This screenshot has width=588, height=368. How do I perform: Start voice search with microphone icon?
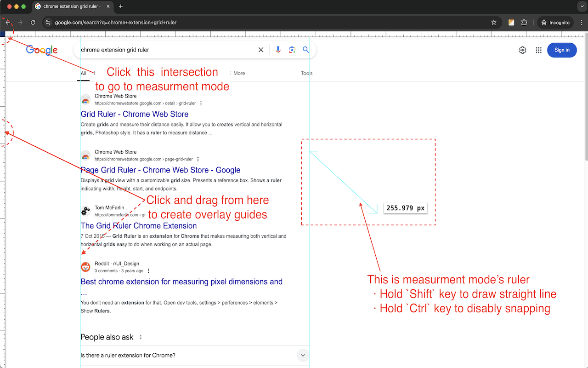[278, 50]
